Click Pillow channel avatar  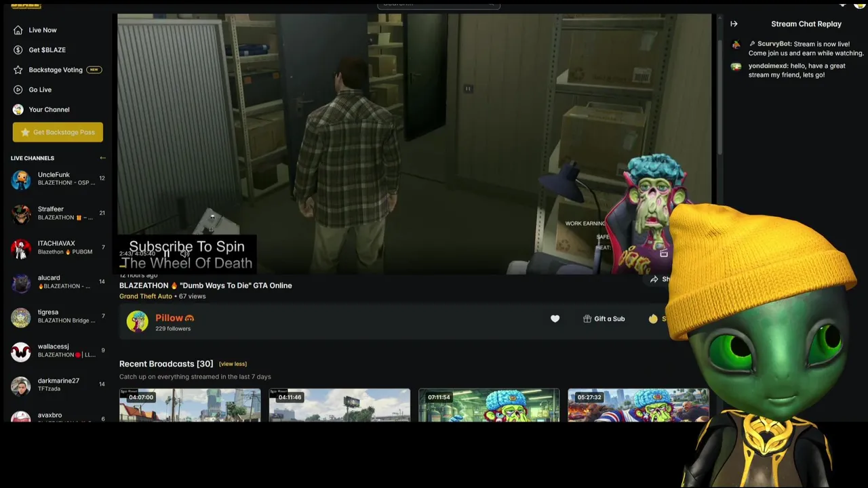coord(137,321)
